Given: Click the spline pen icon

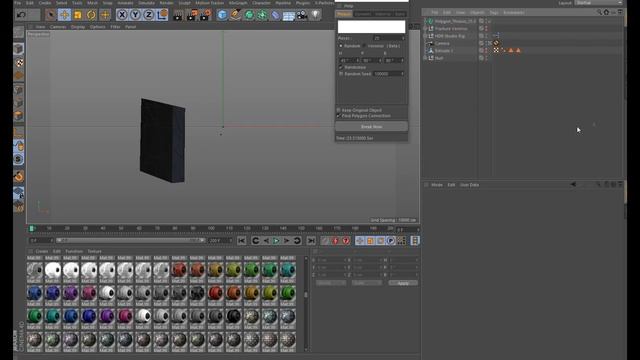Looking at the screenshot, I should click(x=236, y=15).
